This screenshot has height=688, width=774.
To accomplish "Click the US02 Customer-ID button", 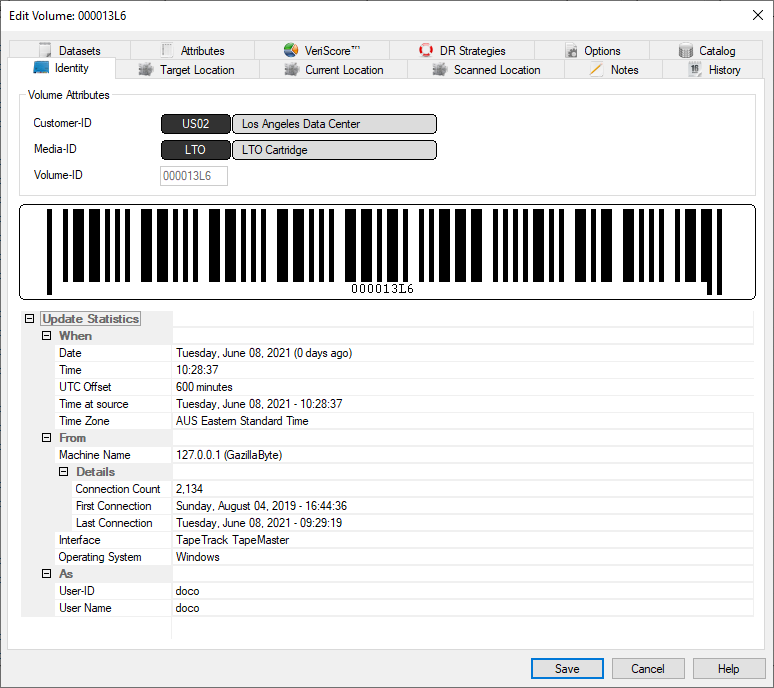I will click(x=196, y=124).
